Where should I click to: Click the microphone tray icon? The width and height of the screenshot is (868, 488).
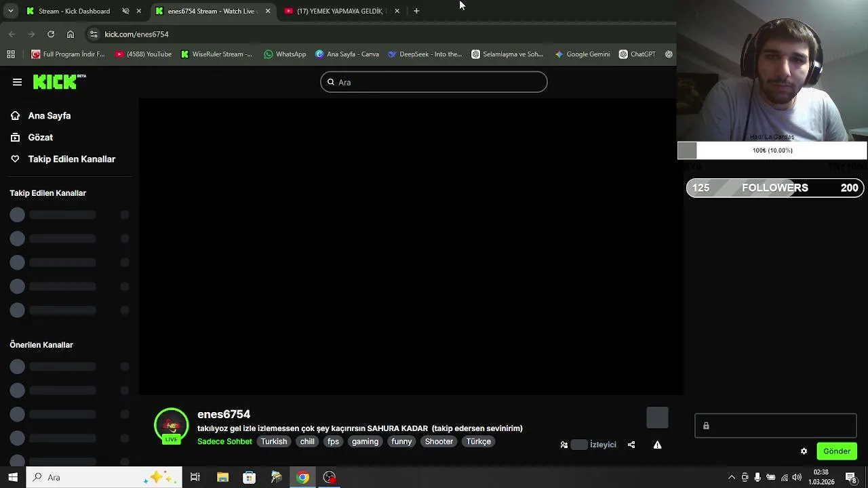coord(757,478)
